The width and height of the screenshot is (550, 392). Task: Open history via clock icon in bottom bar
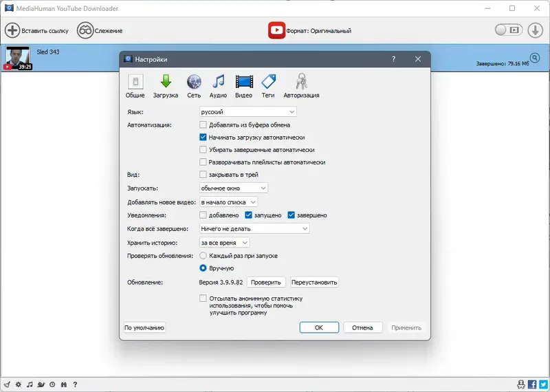52,384
